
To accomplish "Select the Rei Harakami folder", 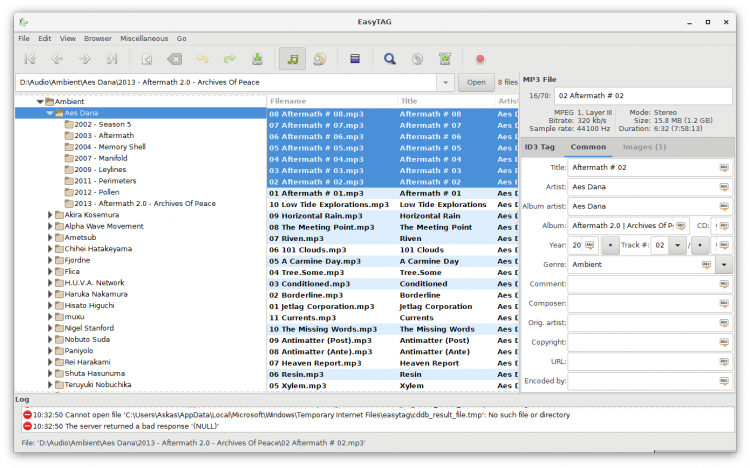I will [x=87, y=362].
